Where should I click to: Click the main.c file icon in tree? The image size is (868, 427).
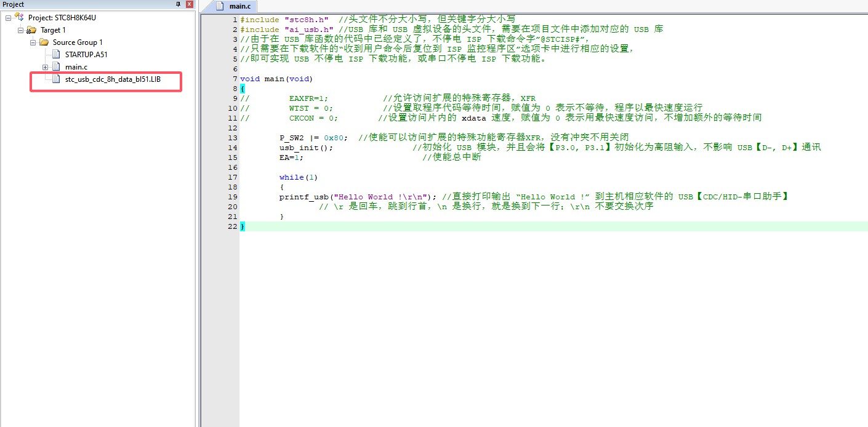click(x=56, y=66)
